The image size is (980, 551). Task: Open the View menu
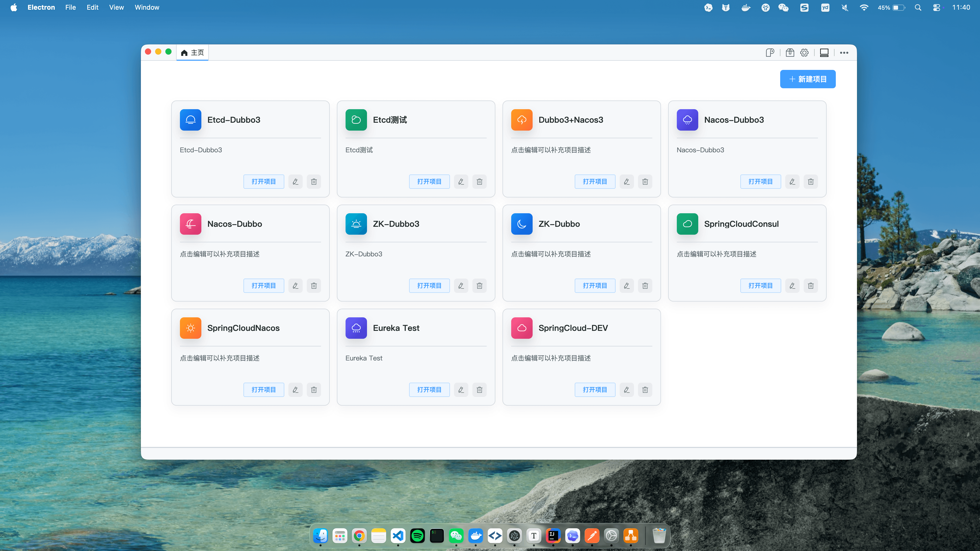(x=116, y=7)
